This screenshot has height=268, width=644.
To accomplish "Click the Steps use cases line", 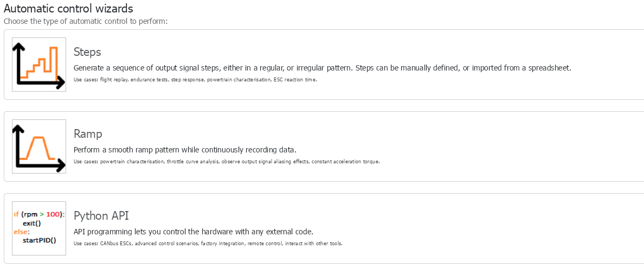I will coord(195,80).
